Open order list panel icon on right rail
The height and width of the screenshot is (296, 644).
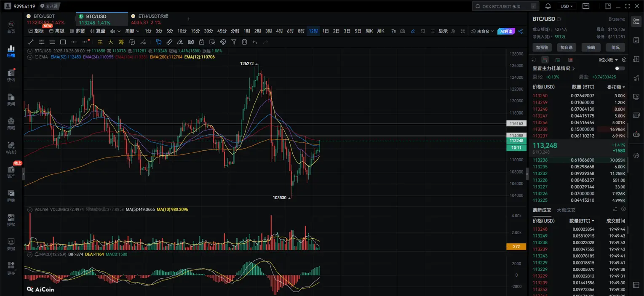pyautogui.click(x=636, y=21)
